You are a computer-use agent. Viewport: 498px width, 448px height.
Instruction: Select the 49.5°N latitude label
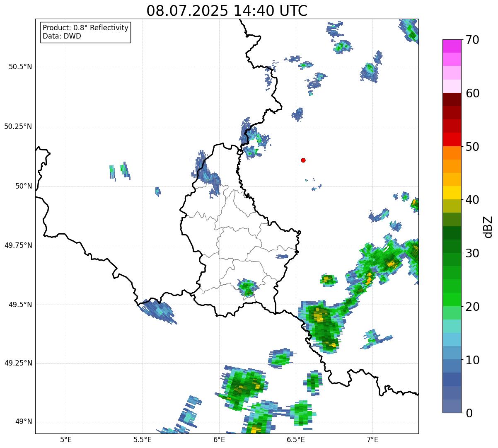(20, 305)
